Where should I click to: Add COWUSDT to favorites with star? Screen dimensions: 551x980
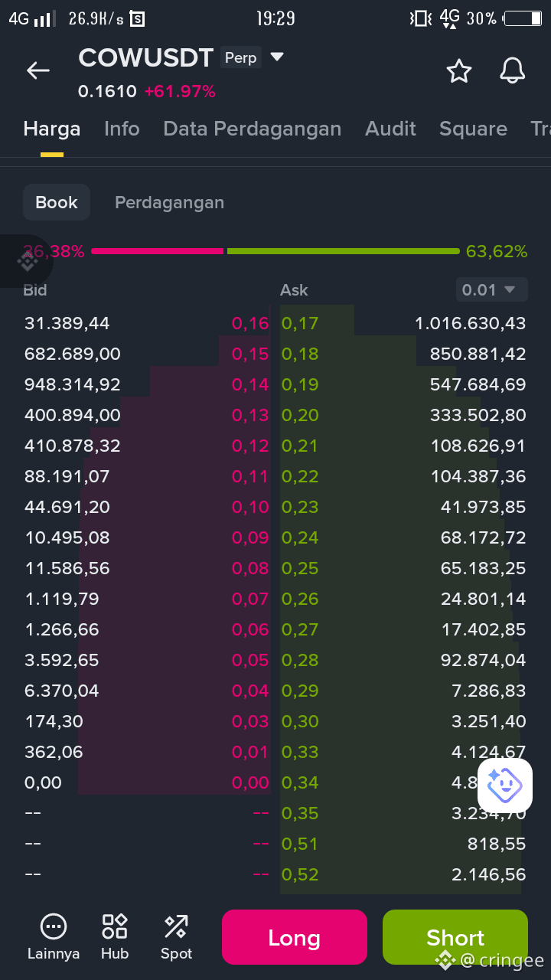point(459,70)
